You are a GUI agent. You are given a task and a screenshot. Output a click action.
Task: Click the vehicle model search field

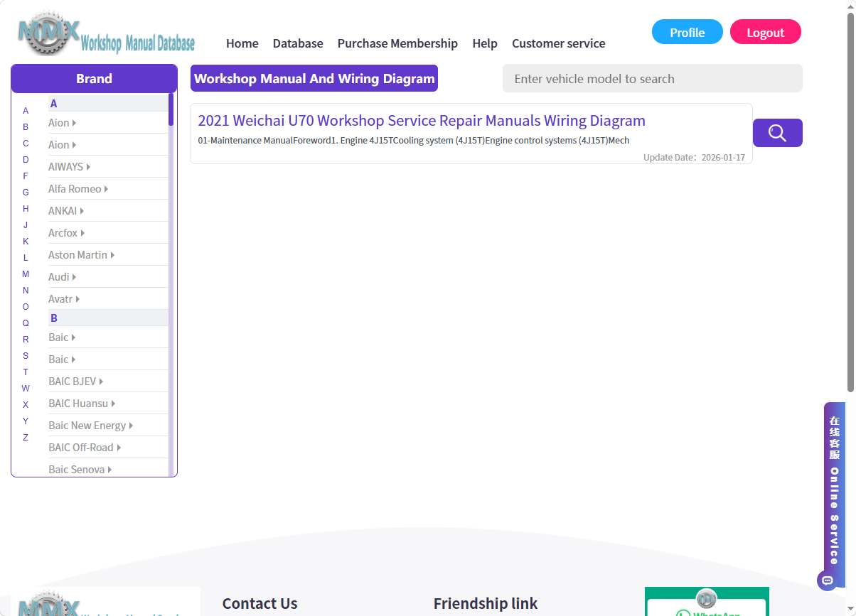click(x=653, y=78)
